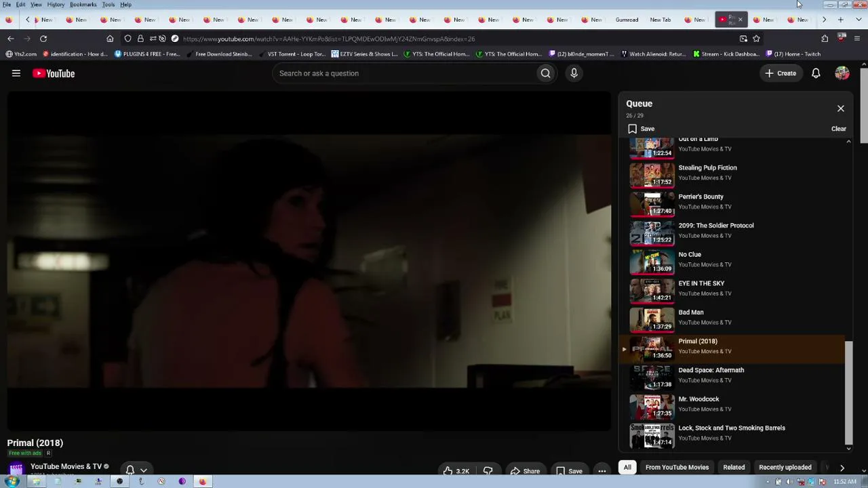Viewport: 868px width, 488px height.
Task: Bookmark this page with star
Action: point(756,39)
